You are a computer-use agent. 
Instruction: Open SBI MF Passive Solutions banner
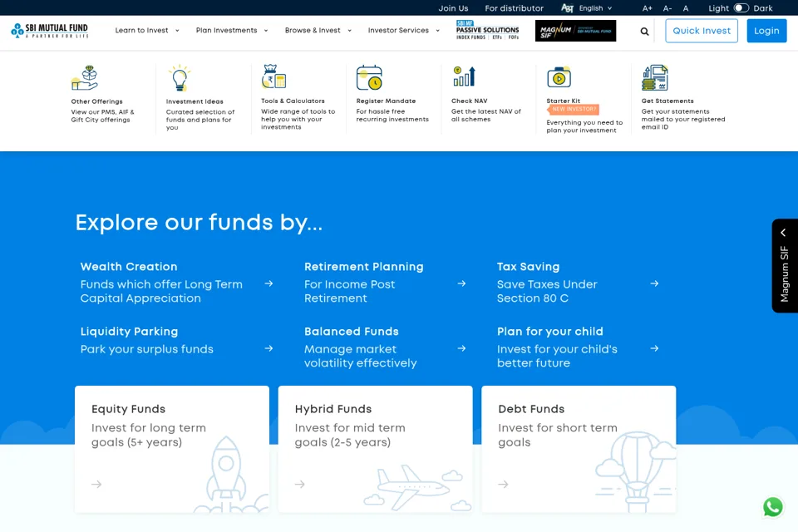coord(488,31)
